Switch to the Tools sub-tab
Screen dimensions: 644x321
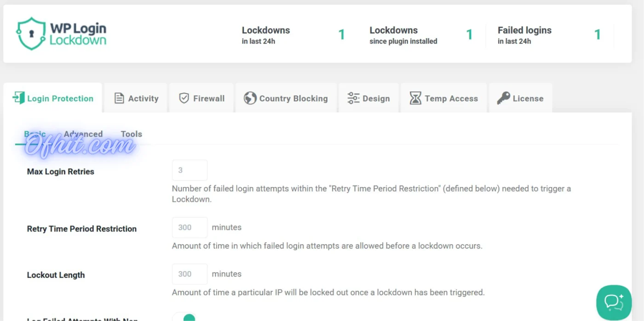[131, 134]
